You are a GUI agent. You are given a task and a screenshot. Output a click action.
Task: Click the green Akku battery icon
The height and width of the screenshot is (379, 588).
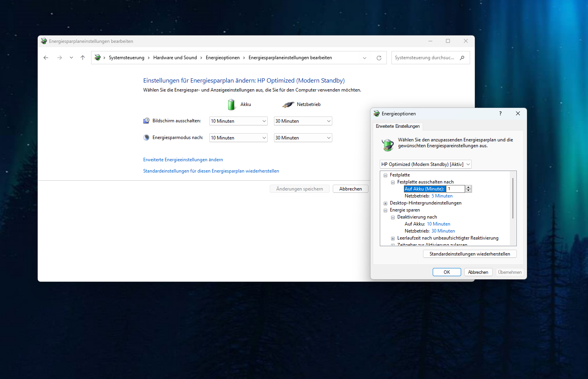pos(232,104)
